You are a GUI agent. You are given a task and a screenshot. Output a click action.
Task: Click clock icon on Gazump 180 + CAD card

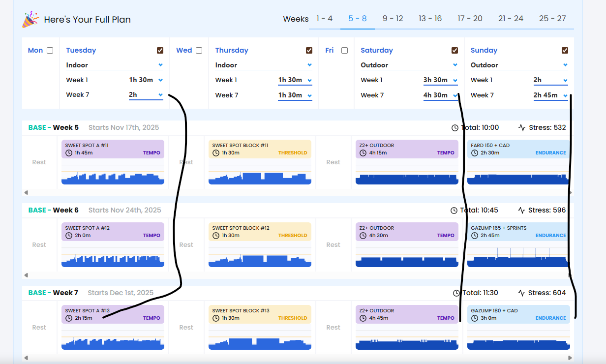(x=474, y=318)
